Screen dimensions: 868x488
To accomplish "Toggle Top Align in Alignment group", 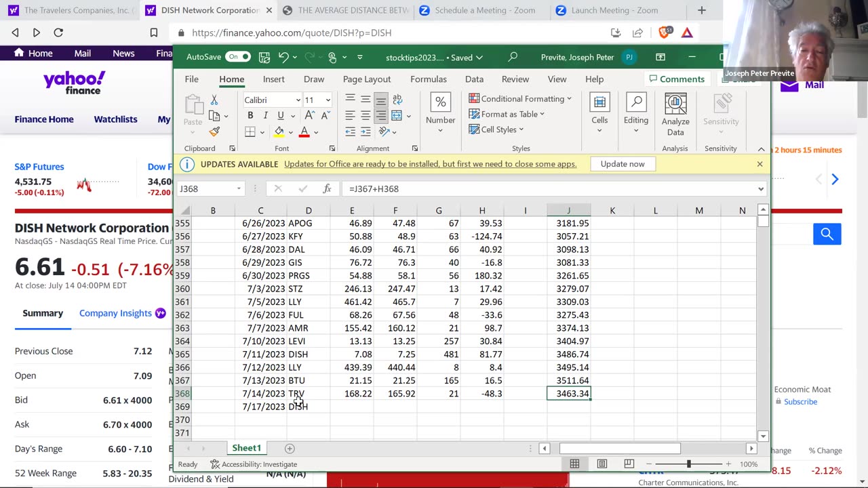I will (350, 100).
